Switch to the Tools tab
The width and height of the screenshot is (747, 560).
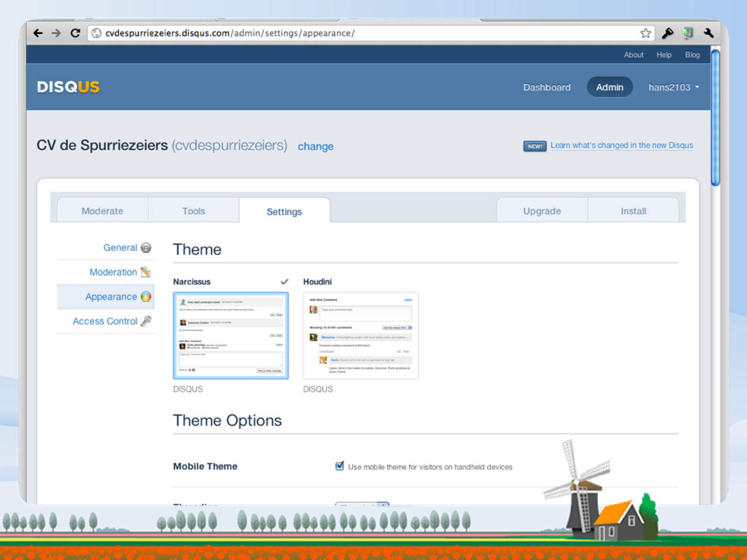194,211
